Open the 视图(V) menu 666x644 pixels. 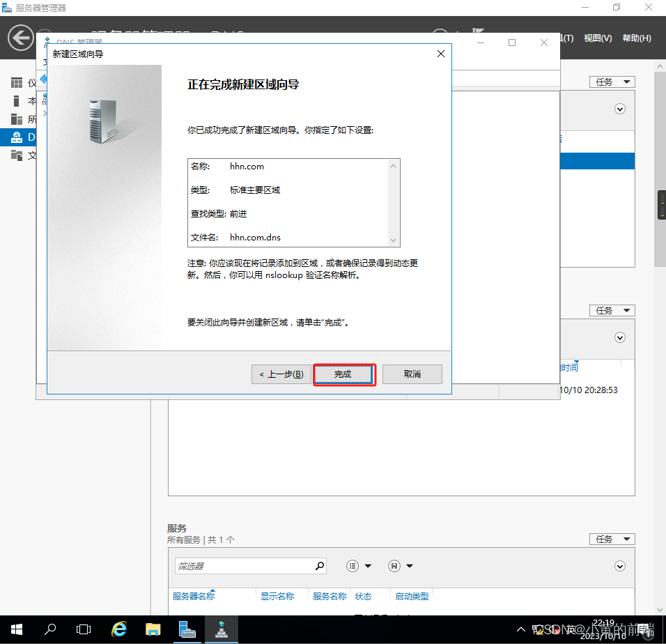point(598,38)
